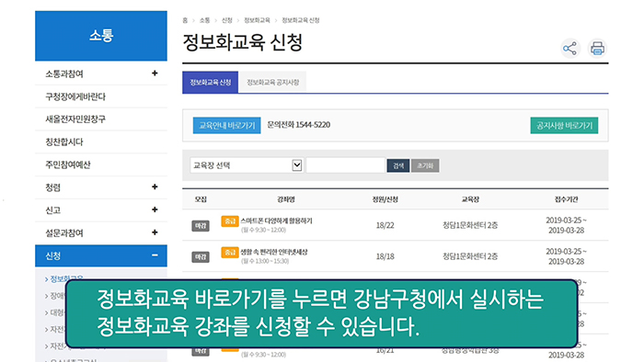This screenshot has width=644, height=362.
Task: Click breadcrumb home link
Action: 185,20
